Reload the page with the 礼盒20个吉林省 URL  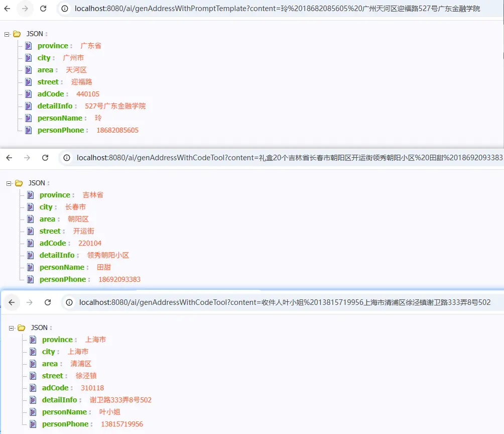point(45,158)
